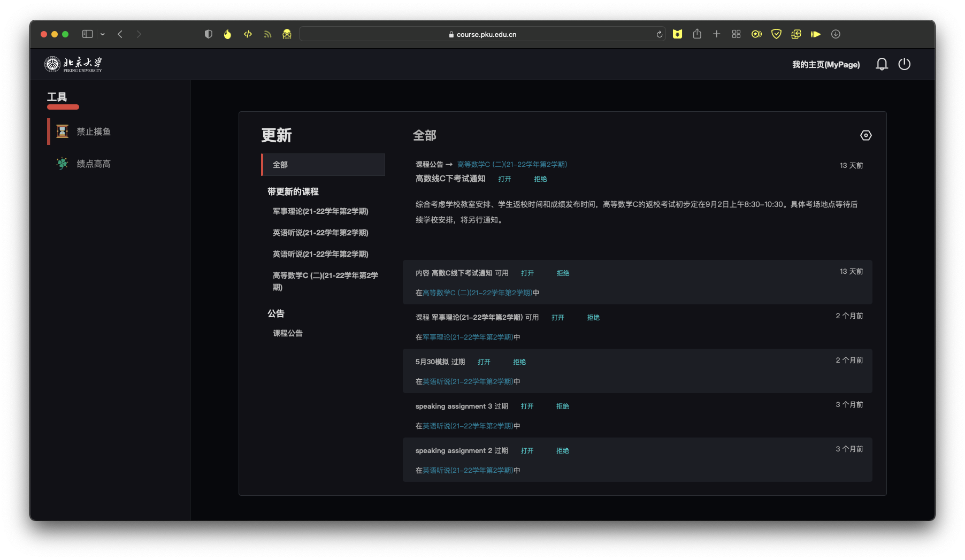
Task: Click 打开 for 高数线C下考试通知
Action: click(x=504, y=179)
